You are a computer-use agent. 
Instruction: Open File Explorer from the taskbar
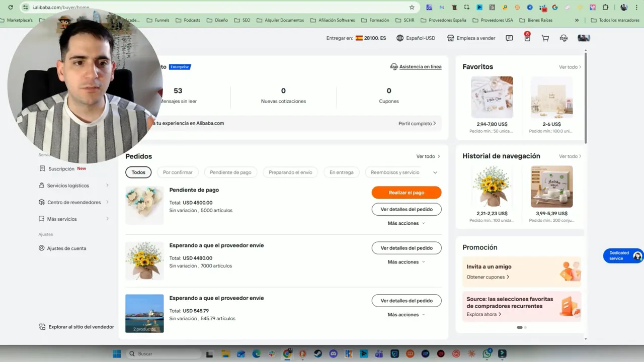click(225, 354)
